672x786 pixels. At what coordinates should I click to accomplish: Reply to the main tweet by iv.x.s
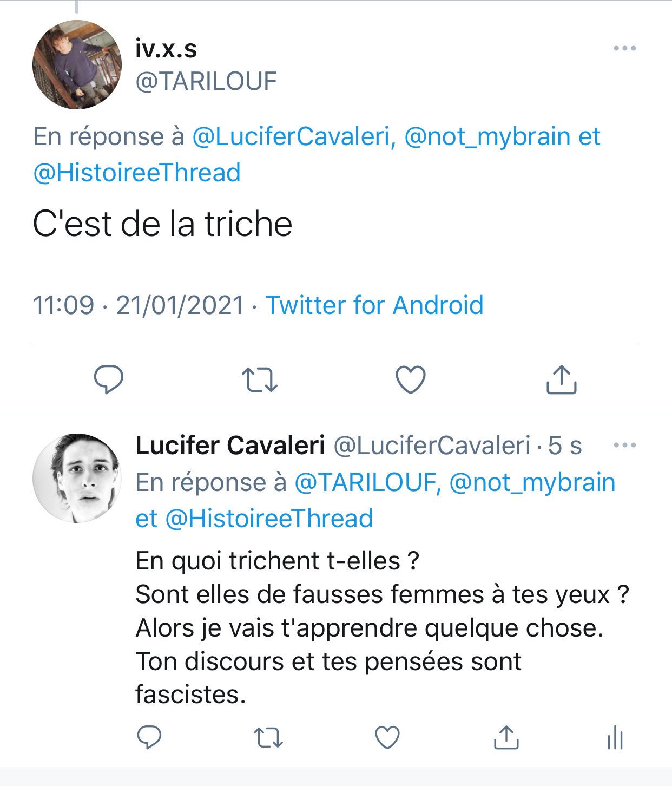coord(109,379)
